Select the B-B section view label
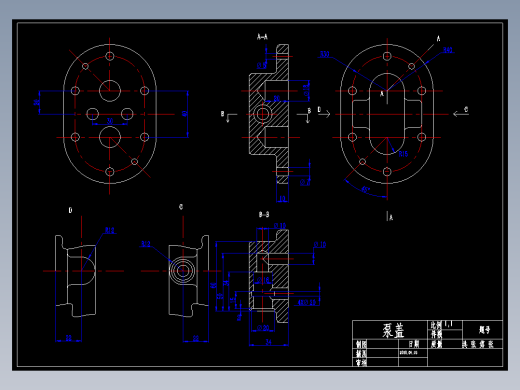Screen dimensions: 520x390 (264, 215)
